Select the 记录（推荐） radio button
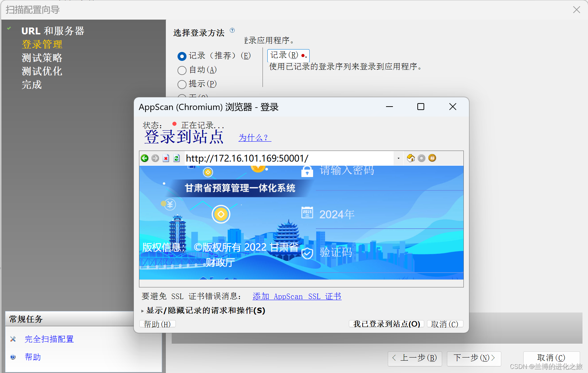 [x=182, y=56]
